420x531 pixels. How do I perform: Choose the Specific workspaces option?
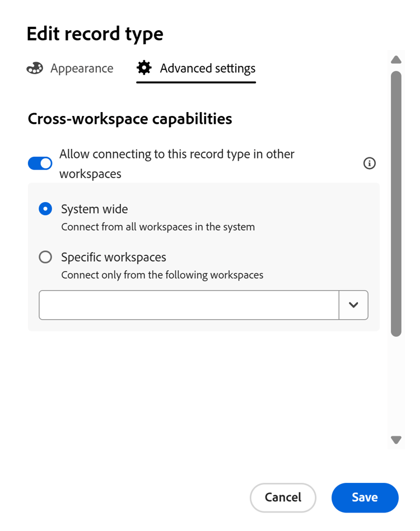(45, 257)
